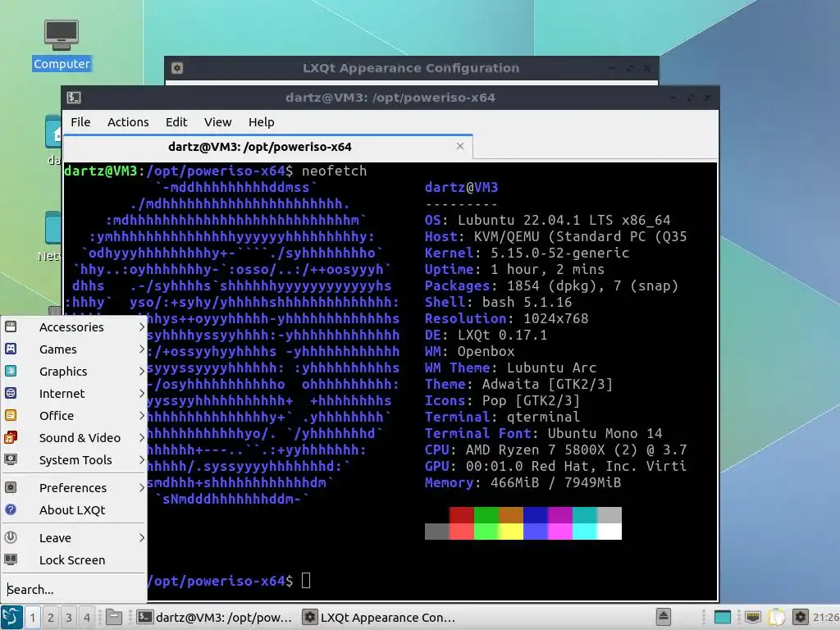The image size is (840, 630).
Task: Click the Office category icon
Action: [x=11, y=415]
